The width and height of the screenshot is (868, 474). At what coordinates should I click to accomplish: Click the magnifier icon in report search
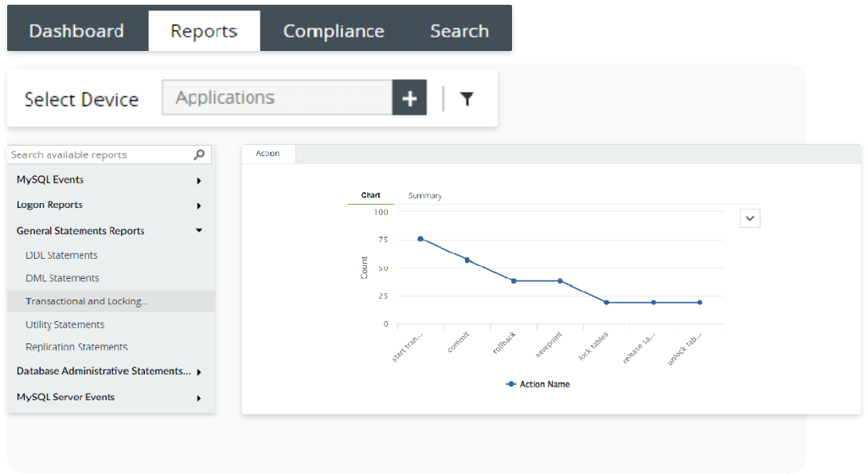199,155
